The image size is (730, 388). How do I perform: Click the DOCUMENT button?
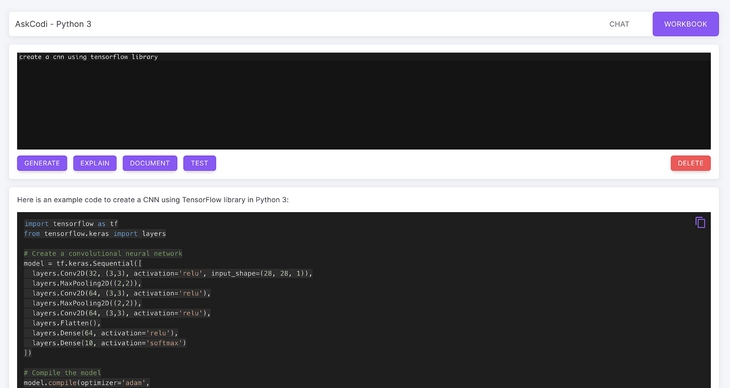[x=149, y=163]
